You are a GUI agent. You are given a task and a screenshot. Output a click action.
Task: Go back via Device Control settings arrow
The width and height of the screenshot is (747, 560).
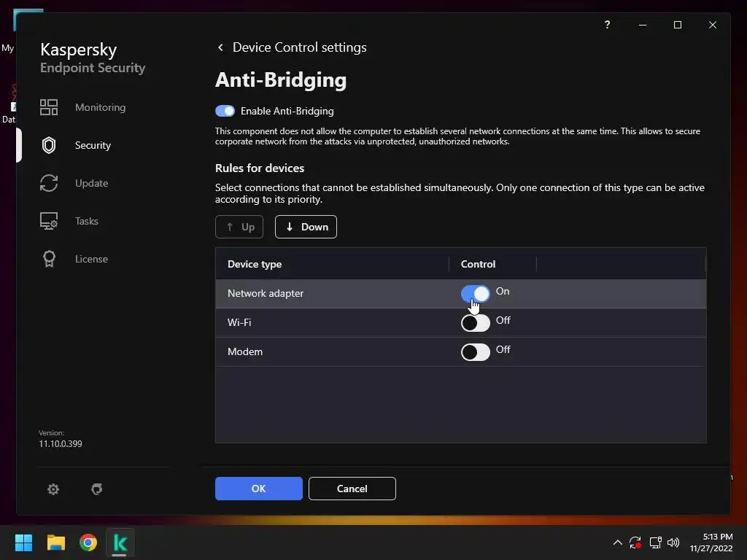(x=220, y=47)
